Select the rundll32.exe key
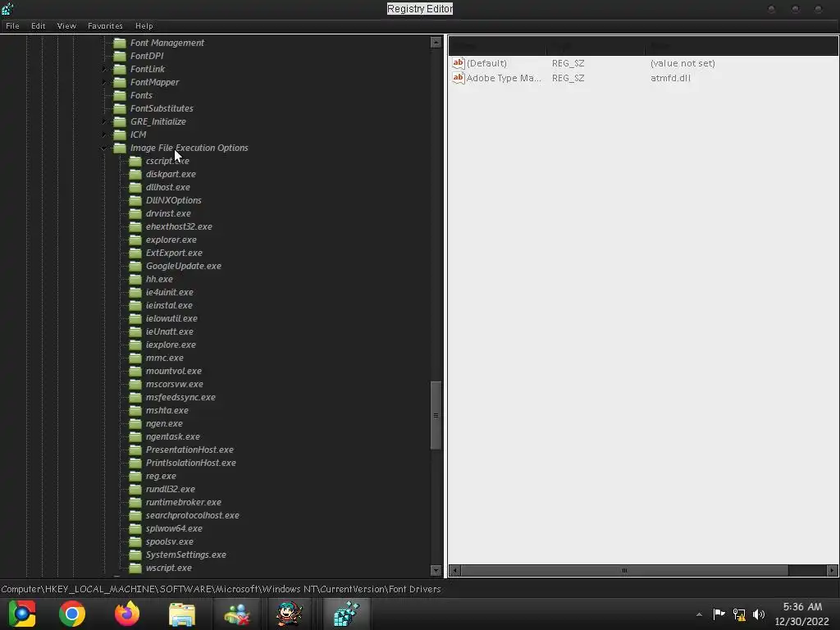 point(171,489)
